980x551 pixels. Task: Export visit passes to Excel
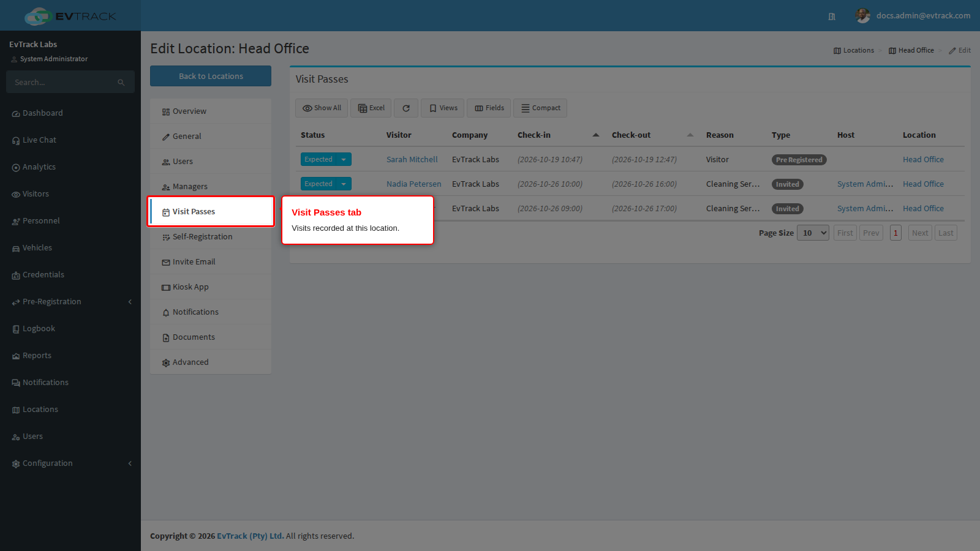[371, 108]
